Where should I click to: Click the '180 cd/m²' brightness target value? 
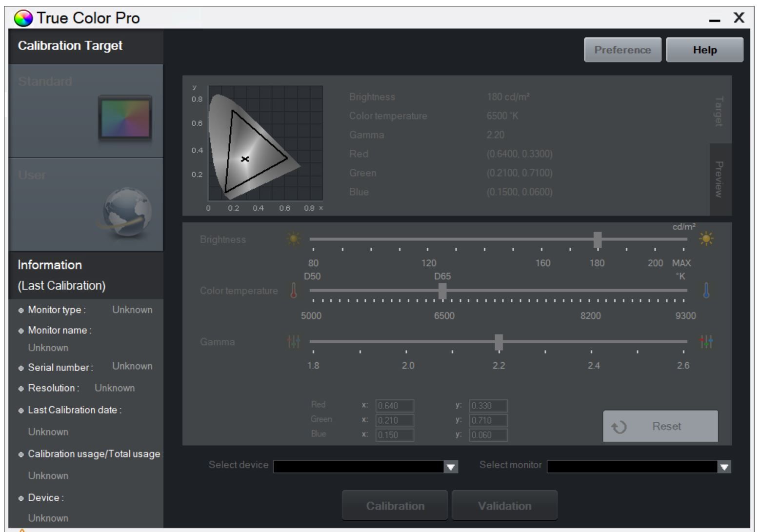508,97
